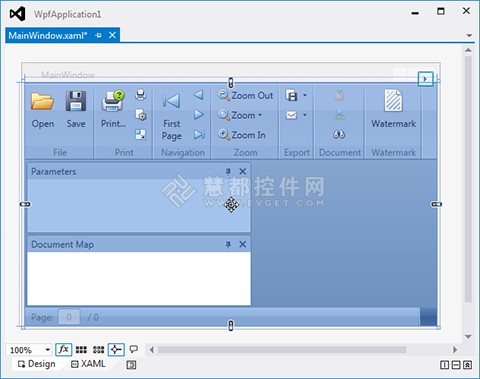Click the Open folder icon
480x379 pixels.
(42, 101)
